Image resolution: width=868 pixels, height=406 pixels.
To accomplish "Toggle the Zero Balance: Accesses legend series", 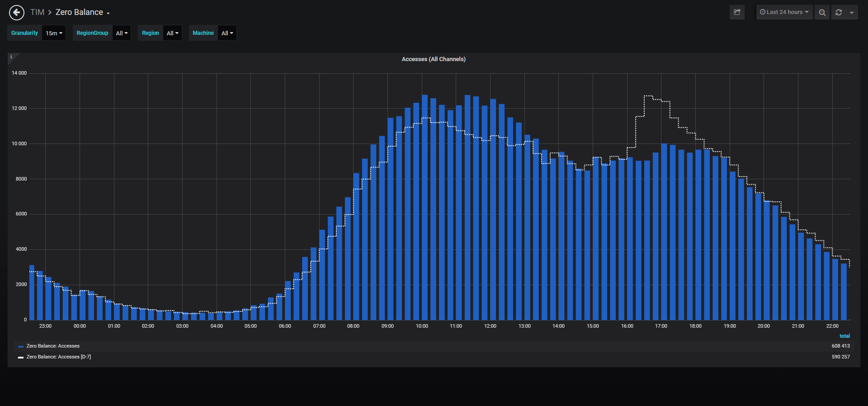I will (x=53, y=346).
